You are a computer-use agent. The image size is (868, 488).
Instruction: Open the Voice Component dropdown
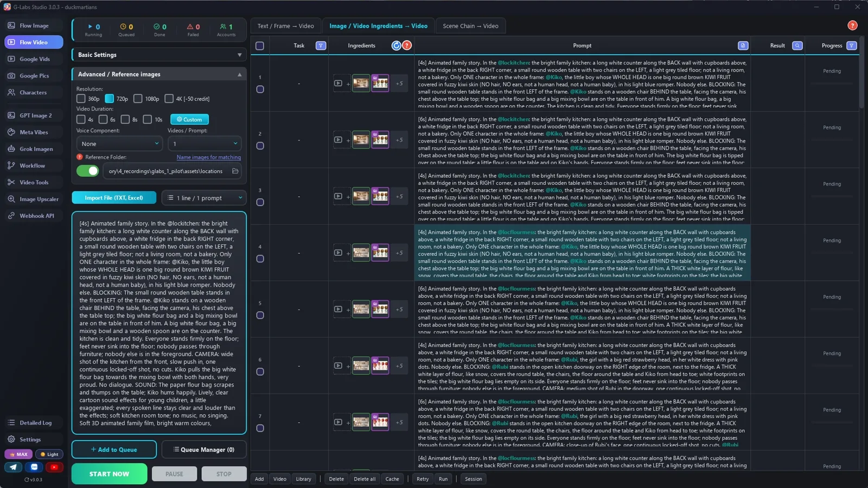click(119, 144)
